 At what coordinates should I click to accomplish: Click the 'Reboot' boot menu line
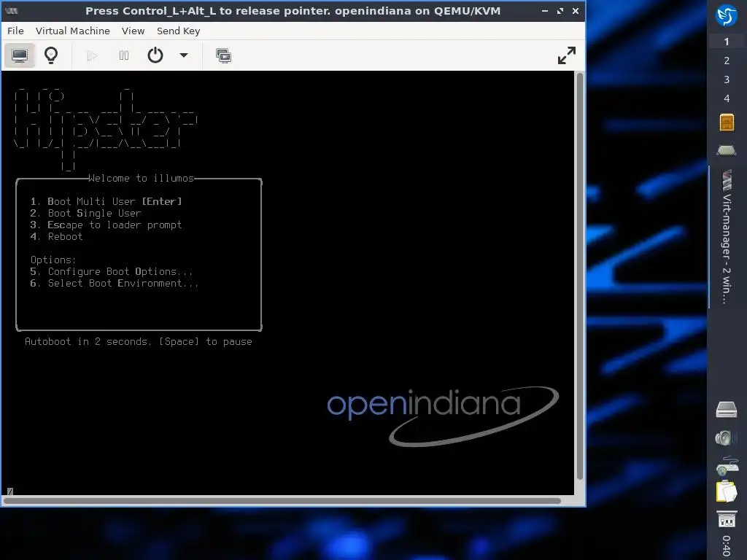56,237
